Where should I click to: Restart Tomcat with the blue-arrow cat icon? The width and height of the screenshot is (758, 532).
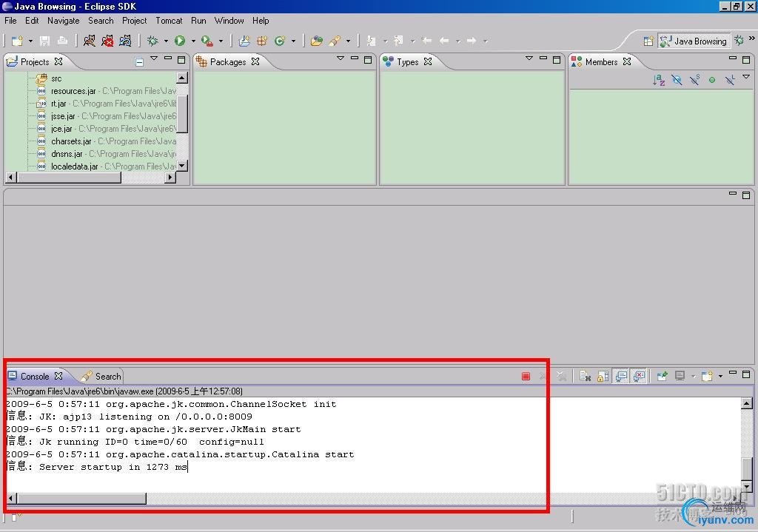[125, 41]
